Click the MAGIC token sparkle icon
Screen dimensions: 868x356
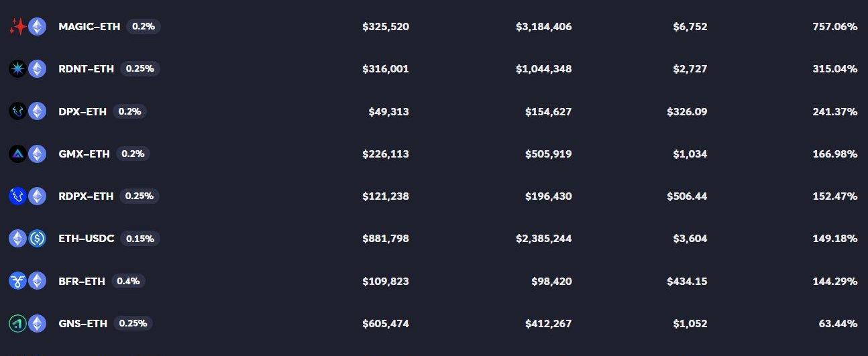[x=17, y=27]
